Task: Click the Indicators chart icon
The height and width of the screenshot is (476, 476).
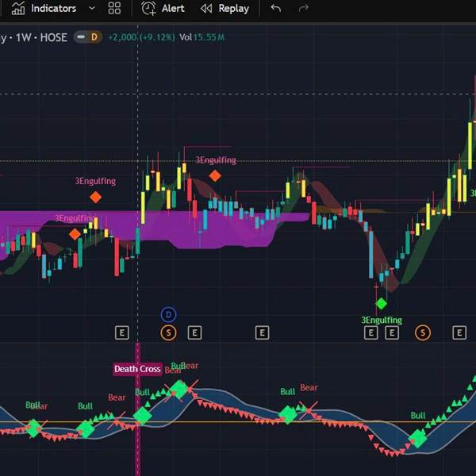Action: (18, 8)
